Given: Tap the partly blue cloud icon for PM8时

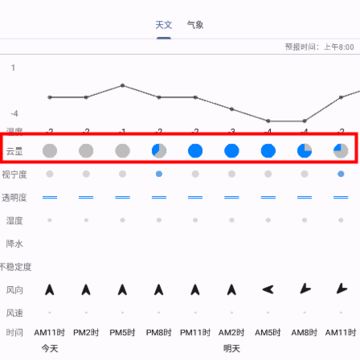Looking at the screenshot, I should coord(159,151).
